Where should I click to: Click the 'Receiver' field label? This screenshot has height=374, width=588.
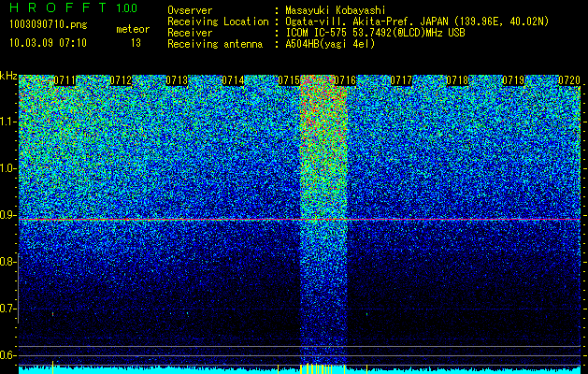point(190,33)
